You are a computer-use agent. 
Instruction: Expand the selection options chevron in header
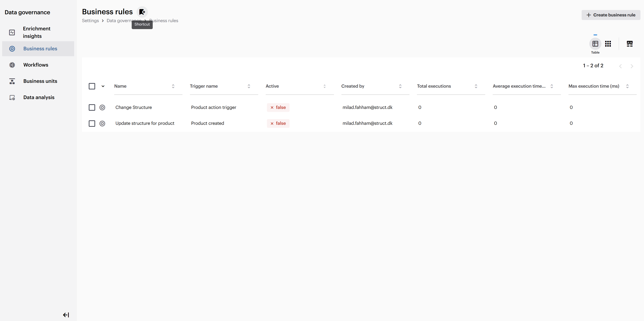(103, 86)
